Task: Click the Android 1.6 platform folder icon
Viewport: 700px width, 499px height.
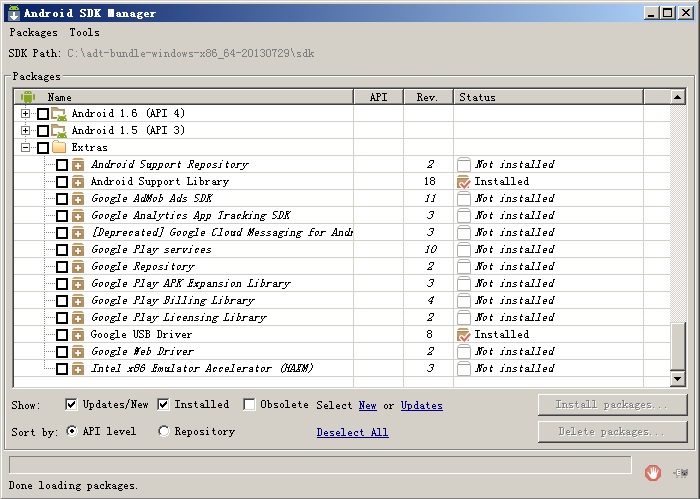Action: click(x=59, y=114)
